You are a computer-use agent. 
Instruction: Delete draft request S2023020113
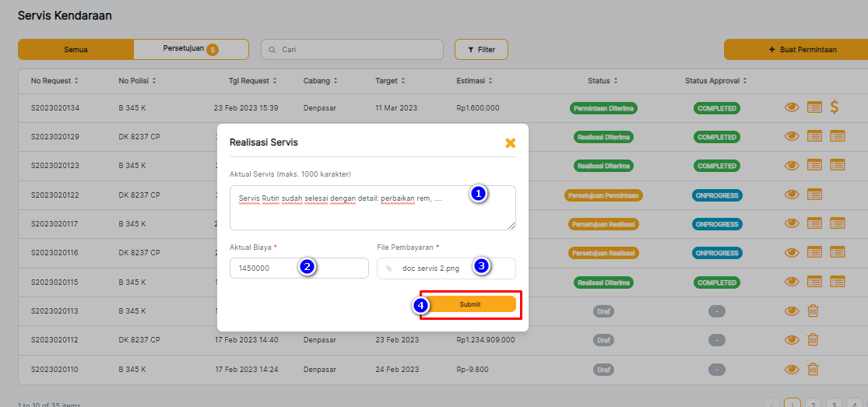(813, 311)
